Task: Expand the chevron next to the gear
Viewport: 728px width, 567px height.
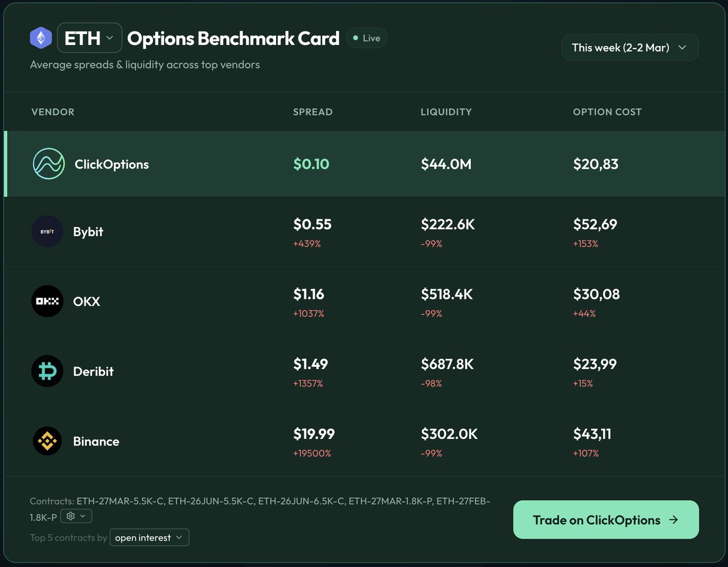Action: coord(83,515)
